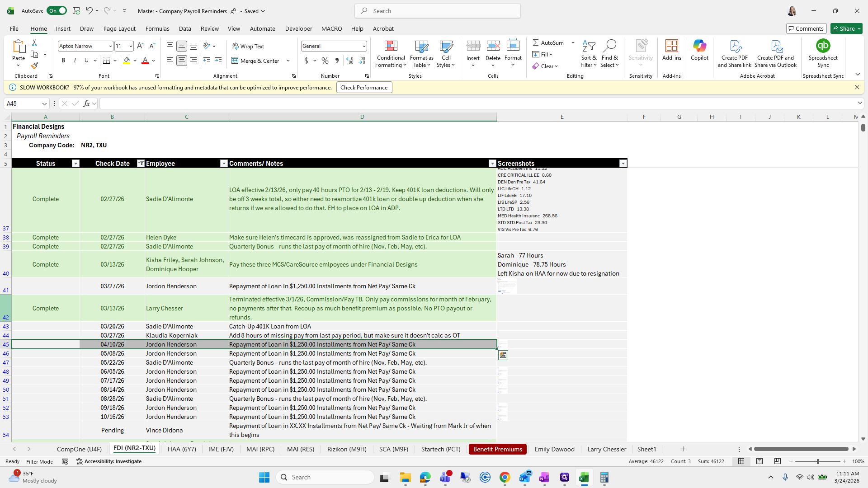Open the Formulas ribbon tab
Image resolution: width=868 pixels, height=488 pixels.
[x=157, y=28]
